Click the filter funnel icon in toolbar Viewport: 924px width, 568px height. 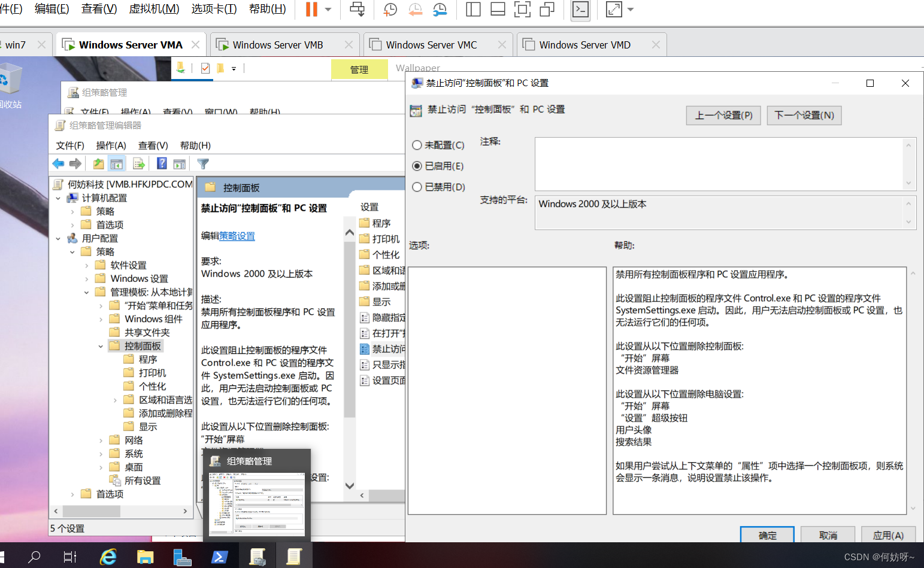click(203, 164)
